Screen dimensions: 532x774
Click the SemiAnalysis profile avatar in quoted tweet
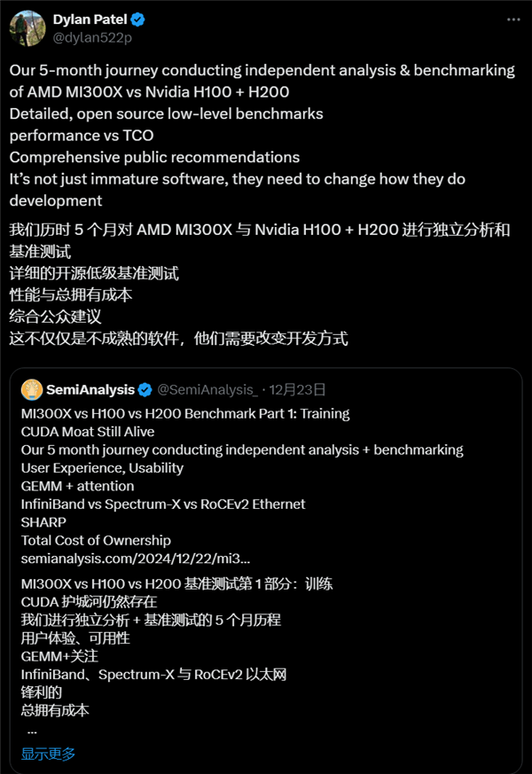(x=33, y=388)
